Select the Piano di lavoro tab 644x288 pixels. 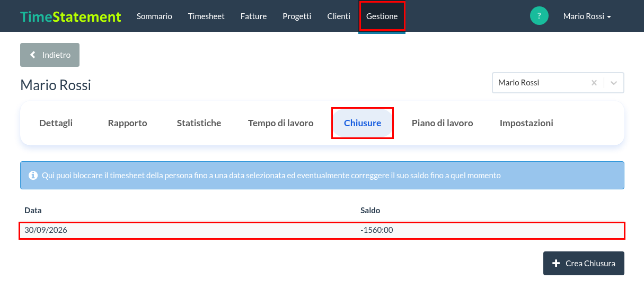tap(442, 123)
